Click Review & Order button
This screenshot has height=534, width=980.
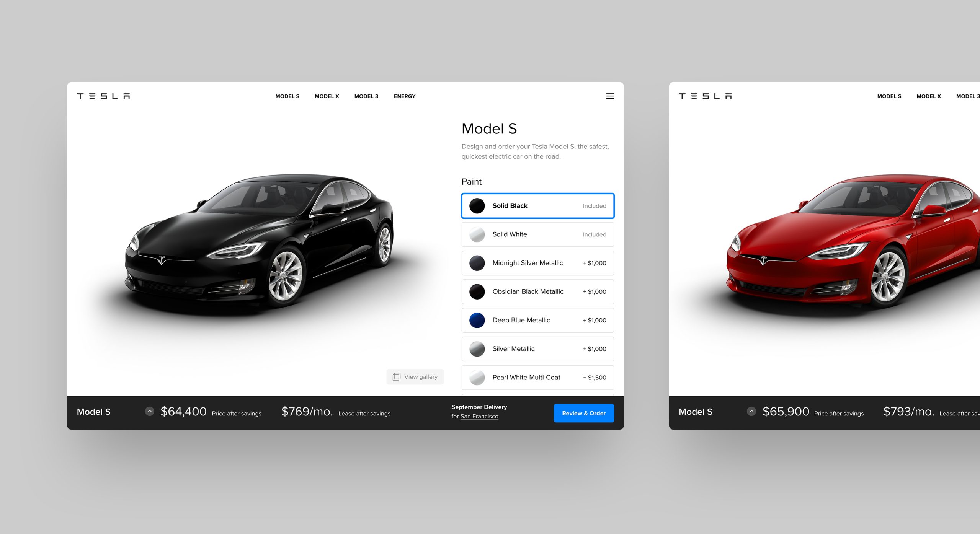tap(583, 413)
